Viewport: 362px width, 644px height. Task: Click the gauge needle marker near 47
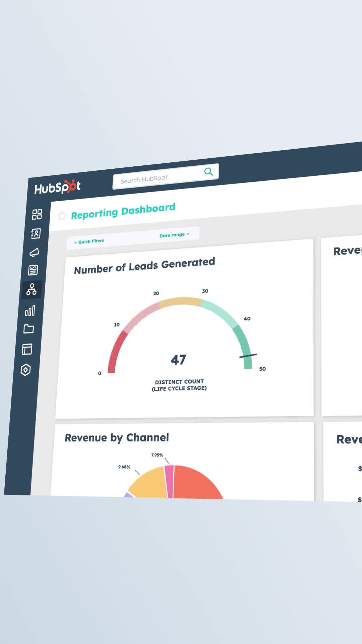point(248,356)
